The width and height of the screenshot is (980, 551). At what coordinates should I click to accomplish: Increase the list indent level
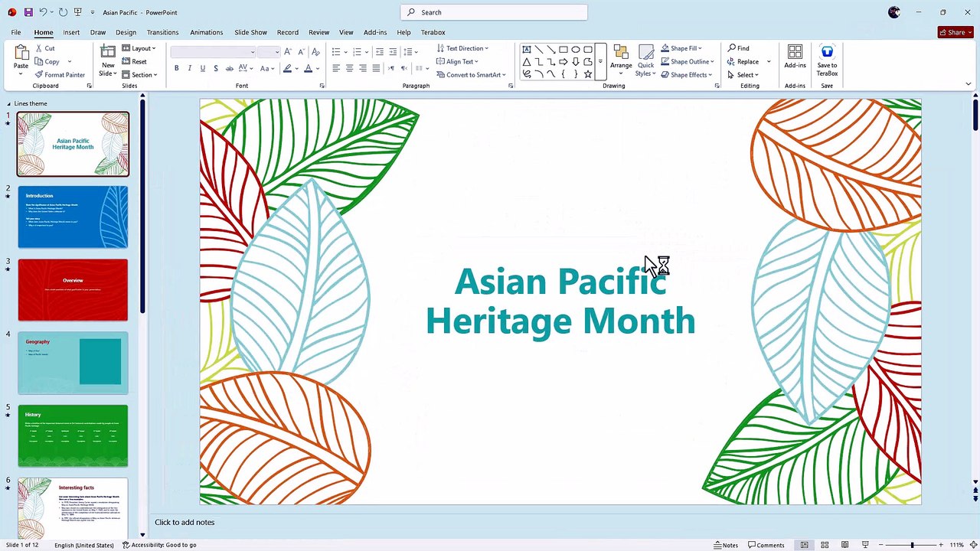pyautogui.click(x=393, y=52)
